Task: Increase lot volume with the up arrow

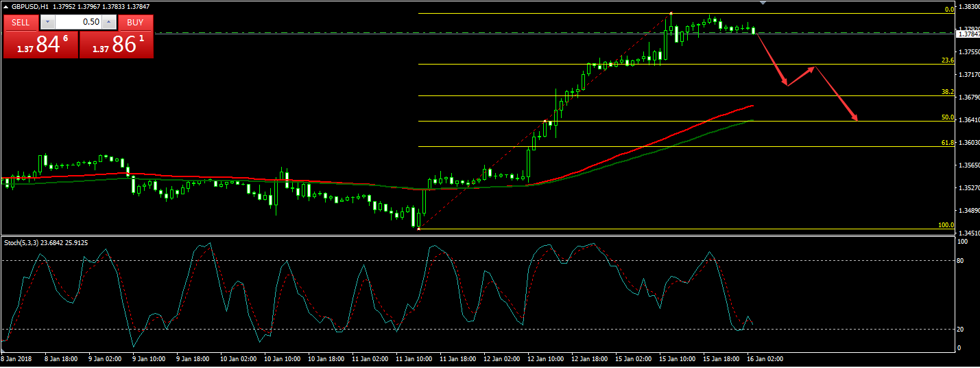Action: click(x=110, y=22)
